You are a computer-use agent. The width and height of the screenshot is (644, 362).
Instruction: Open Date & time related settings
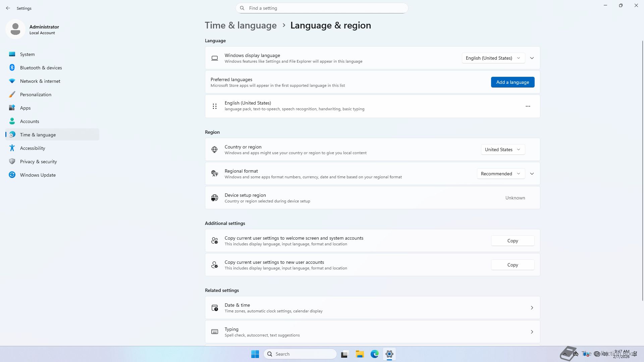372,308
